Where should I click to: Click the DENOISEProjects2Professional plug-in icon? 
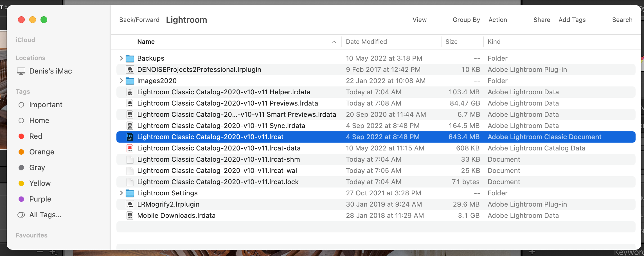[x=130, y=70]
